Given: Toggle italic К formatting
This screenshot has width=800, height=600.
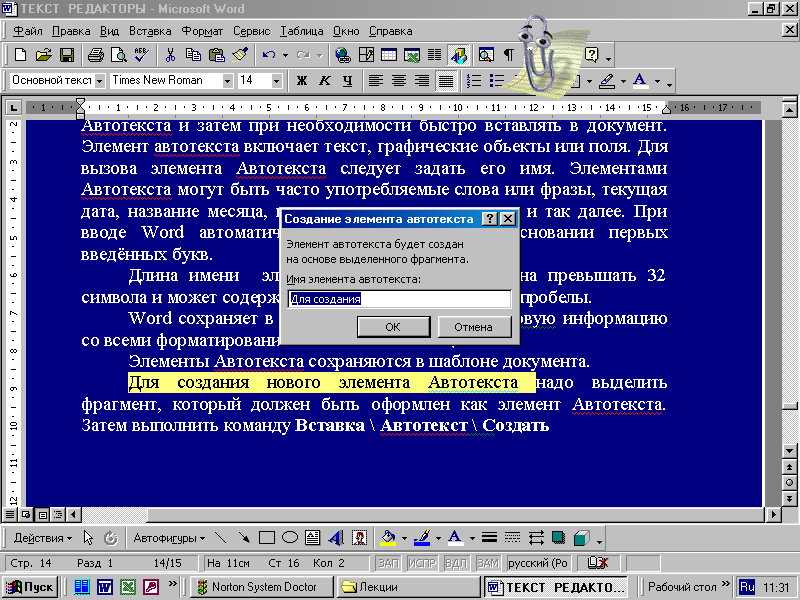Looking at the screenshot, I should point(325,81).
